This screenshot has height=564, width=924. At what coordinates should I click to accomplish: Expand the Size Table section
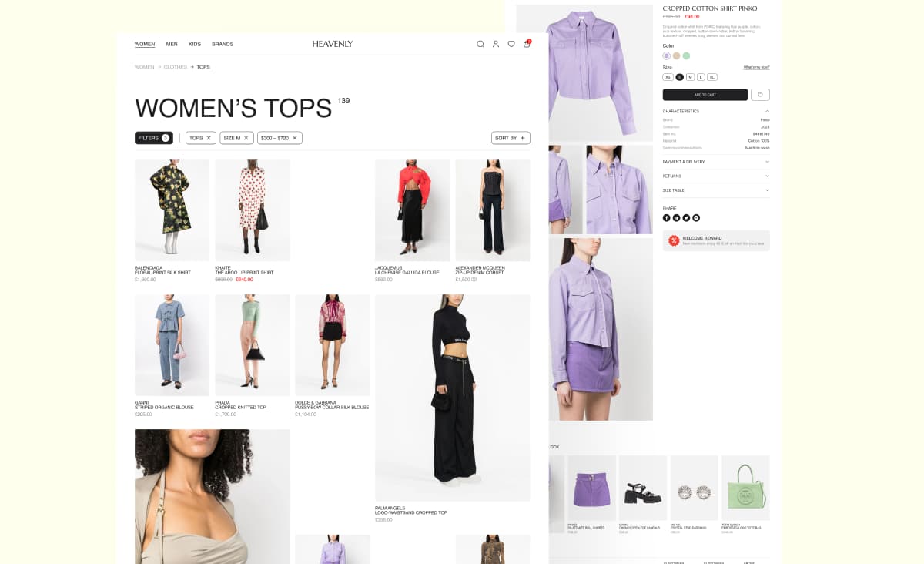pyautogui.click(x=716, y=190)
